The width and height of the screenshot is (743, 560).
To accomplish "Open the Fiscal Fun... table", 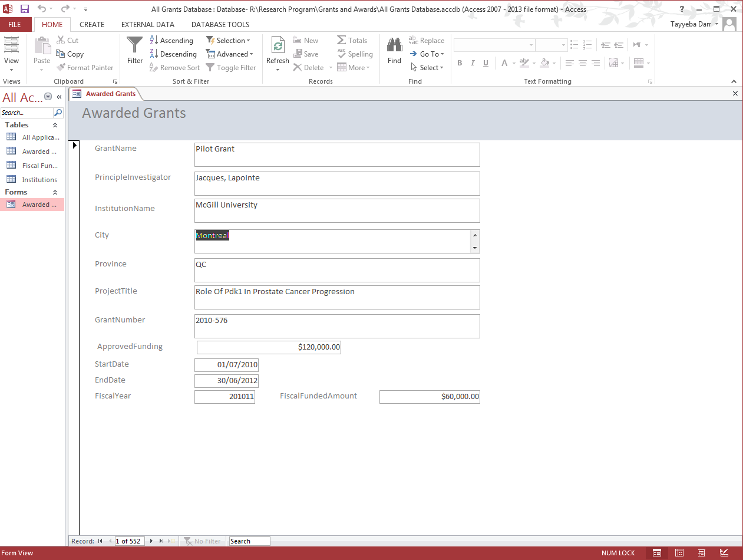I will pyautogui.click(x=32, y=166).
